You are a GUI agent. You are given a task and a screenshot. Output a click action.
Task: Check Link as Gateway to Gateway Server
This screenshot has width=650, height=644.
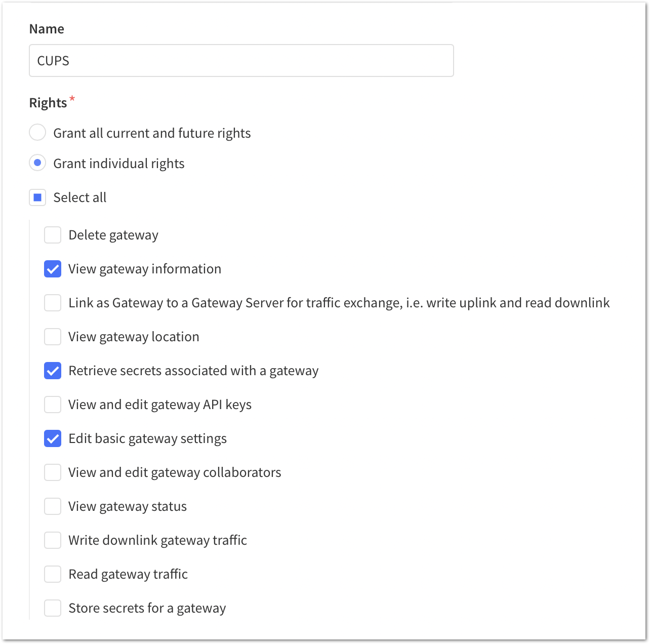coord(53,303)
